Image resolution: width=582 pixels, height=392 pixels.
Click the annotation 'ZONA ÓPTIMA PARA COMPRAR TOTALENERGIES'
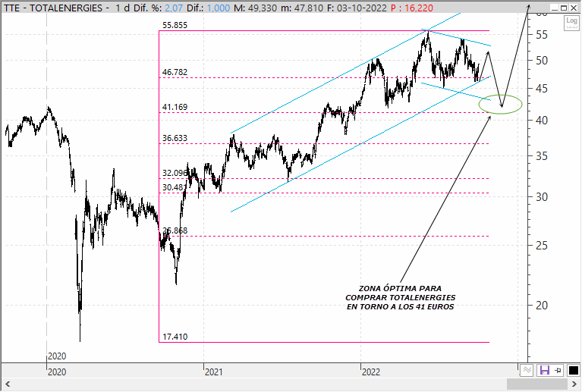tap(400, 293)
